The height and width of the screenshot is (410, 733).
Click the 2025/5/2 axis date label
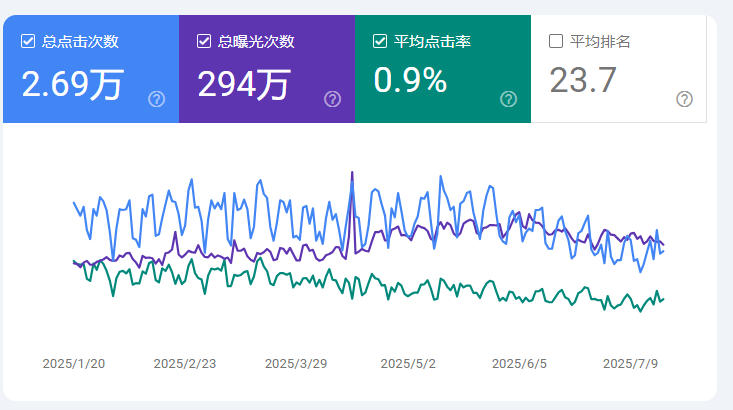click(408, 364)
